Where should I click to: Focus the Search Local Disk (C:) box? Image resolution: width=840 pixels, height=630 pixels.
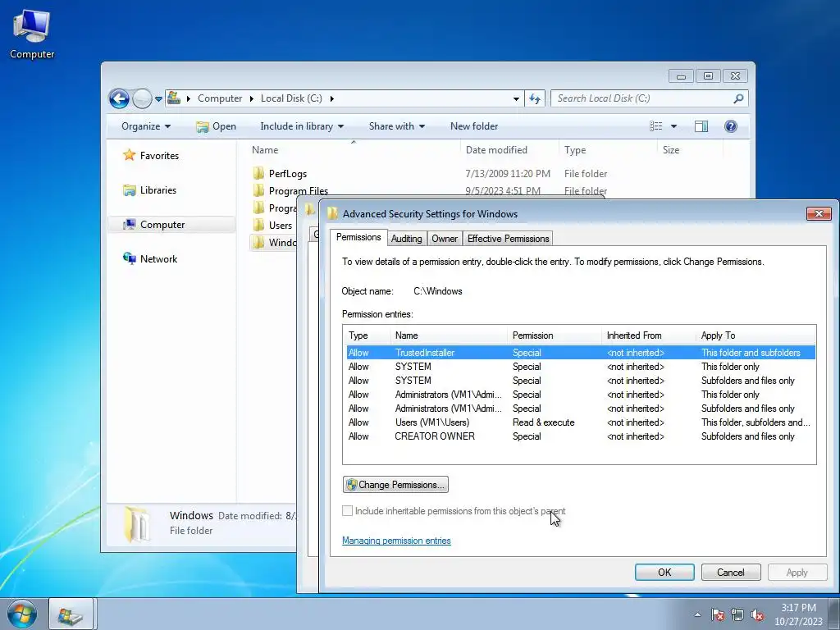(649, 98)
